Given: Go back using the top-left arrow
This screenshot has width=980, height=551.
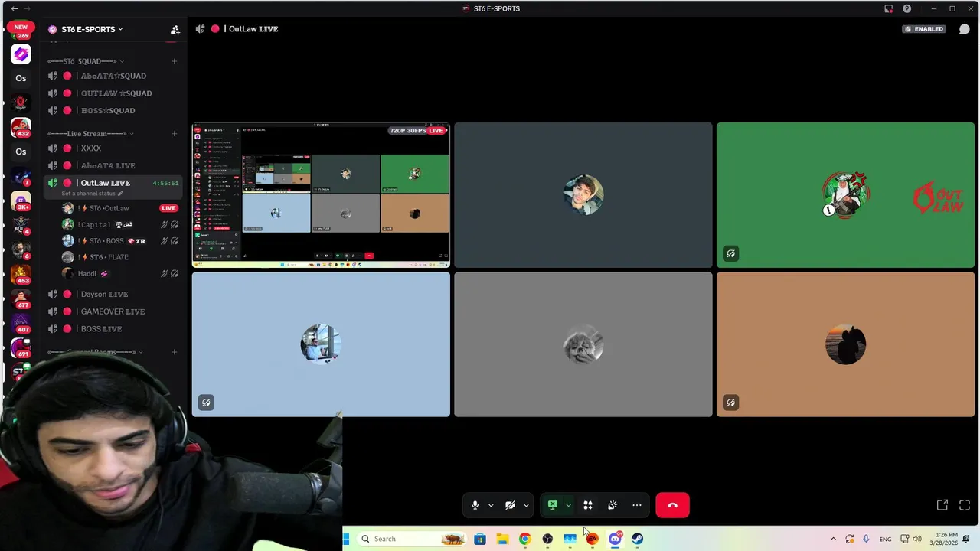Looking at the screenshot, I should (14, 8).
